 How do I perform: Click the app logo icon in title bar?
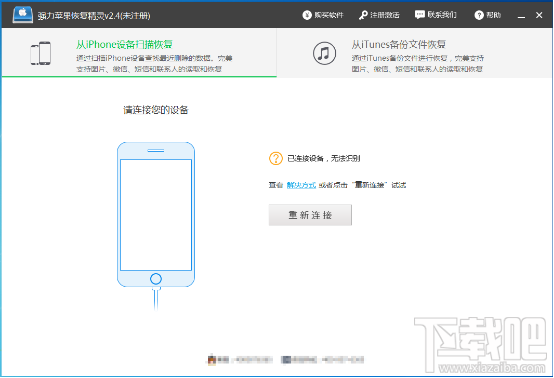tap(23, 15)
